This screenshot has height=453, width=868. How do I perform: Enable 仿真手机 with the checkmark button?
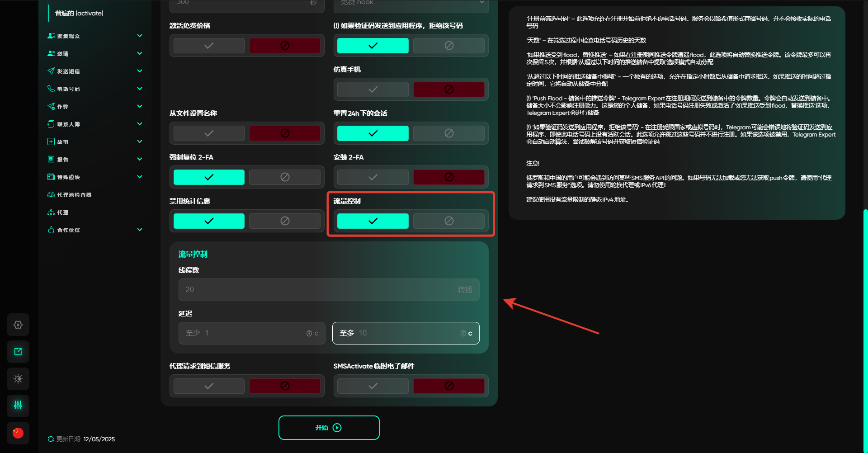(x=373, y=90)
